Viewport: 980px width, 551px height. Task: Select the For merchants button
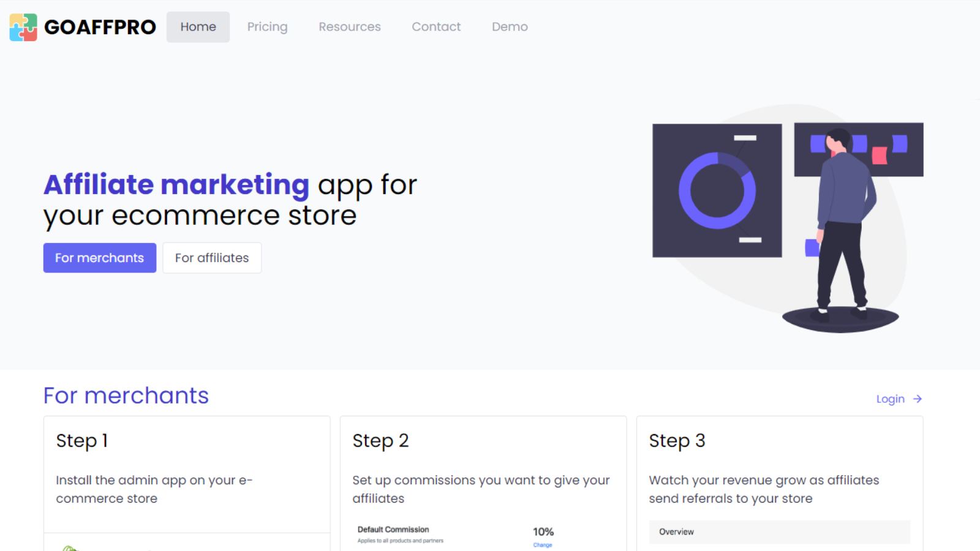pyautogui.click(x=100, y=258)
